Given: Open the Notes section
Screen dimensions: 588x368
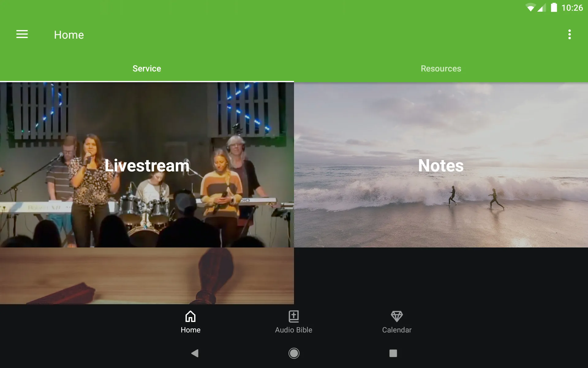Looking at the screenshot, I should pos(441,165).
